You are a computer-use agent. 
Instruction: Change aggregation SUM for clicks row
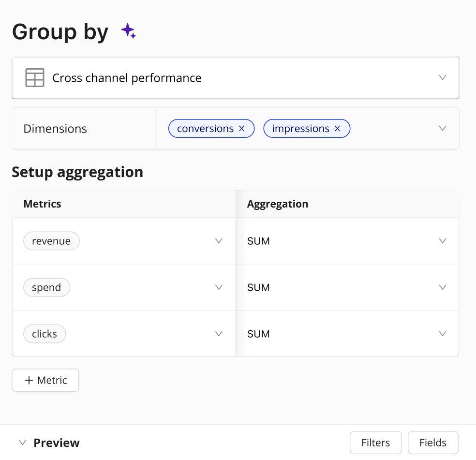tap(442, 334)
